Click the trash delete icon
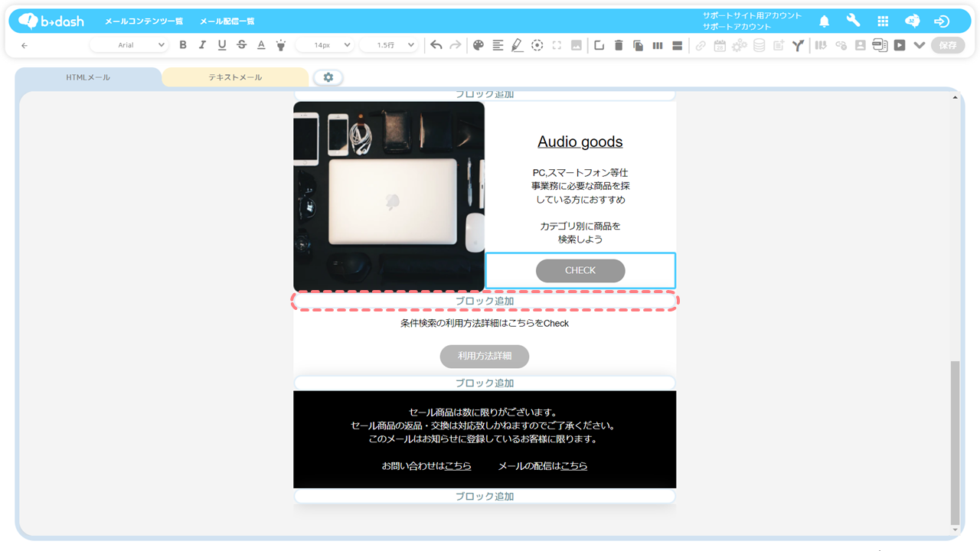 coord(619,45)
